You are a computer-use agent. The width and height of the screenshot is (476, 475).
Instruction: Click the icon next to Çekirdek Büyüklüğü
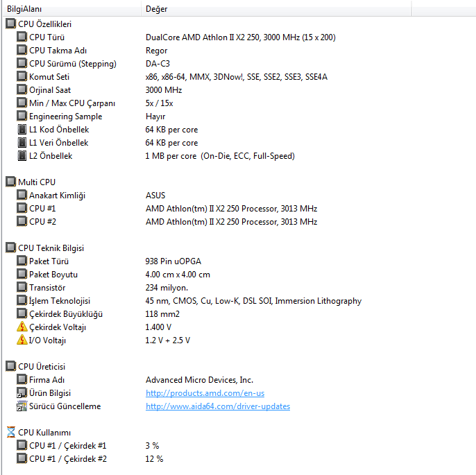click(x=22, y=313)
